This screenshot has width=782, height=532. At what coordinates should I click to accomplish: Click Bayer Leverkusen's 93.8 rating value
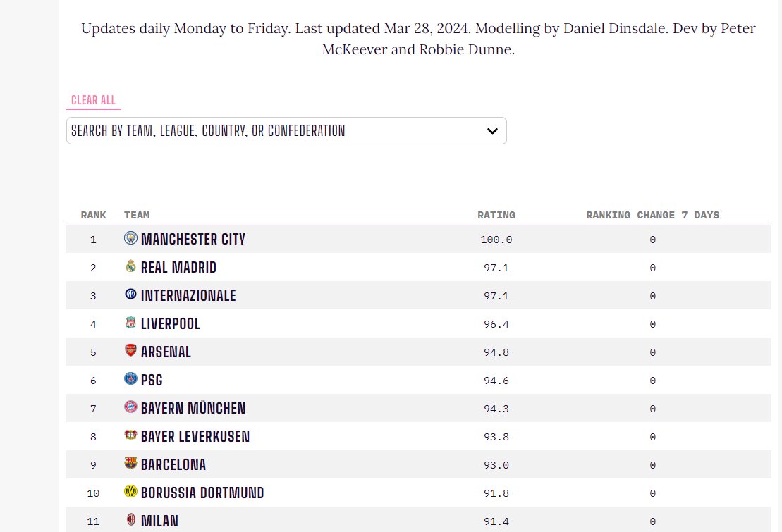496,437
